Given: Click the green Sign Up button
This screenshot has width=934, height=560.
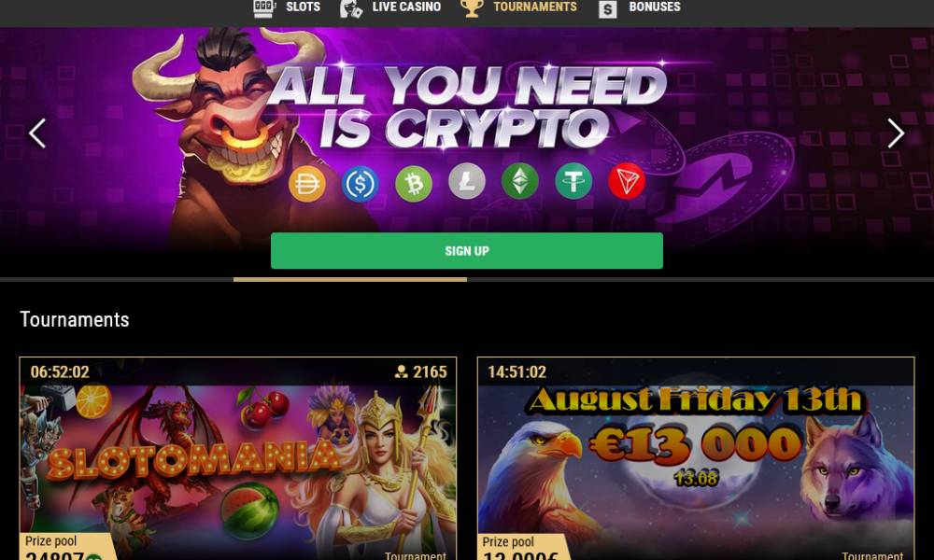Looking at the screenshot, I should click(x=467, y=250).
